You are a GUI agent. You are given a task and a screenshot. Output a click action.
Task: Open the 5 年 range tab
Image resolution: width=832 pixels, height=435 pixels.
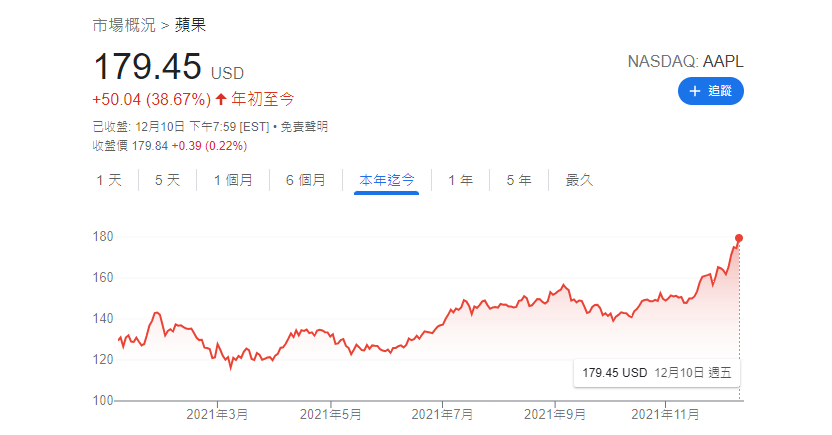518,180
